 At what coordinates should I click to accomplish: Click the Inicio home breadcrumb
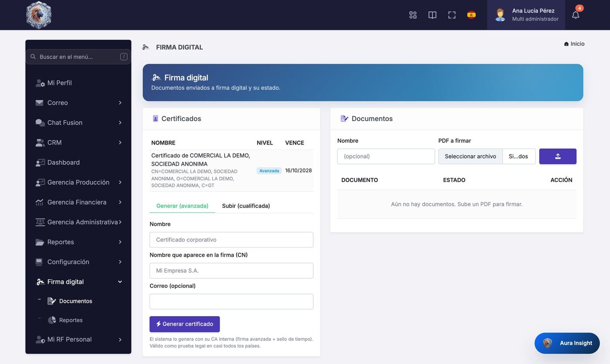(574, 44)
